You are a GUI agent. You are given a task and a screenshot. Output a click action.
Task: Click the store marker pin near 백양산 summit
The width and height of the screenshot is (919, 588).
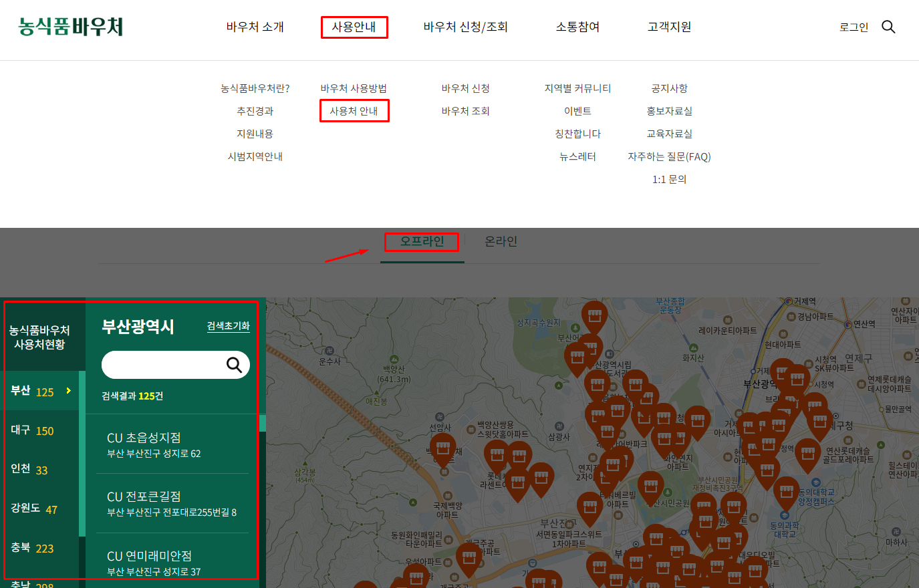(x=443, y=448)
